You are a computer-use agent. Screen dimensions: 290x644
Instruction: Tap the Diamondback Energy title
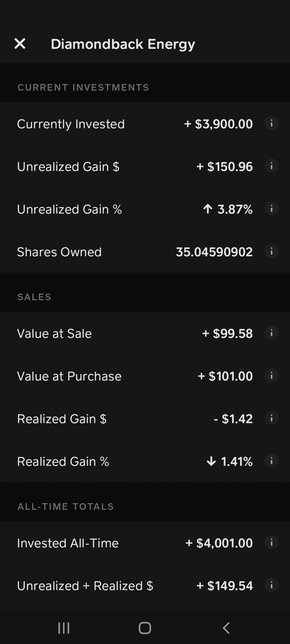point(123,44)
